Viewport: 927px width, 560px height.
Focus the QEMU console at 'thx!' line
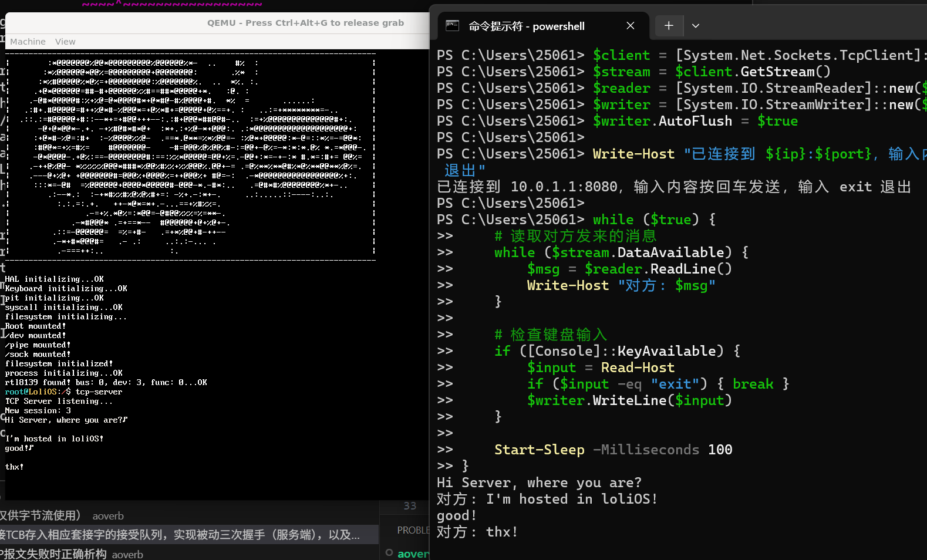(15, 467)
